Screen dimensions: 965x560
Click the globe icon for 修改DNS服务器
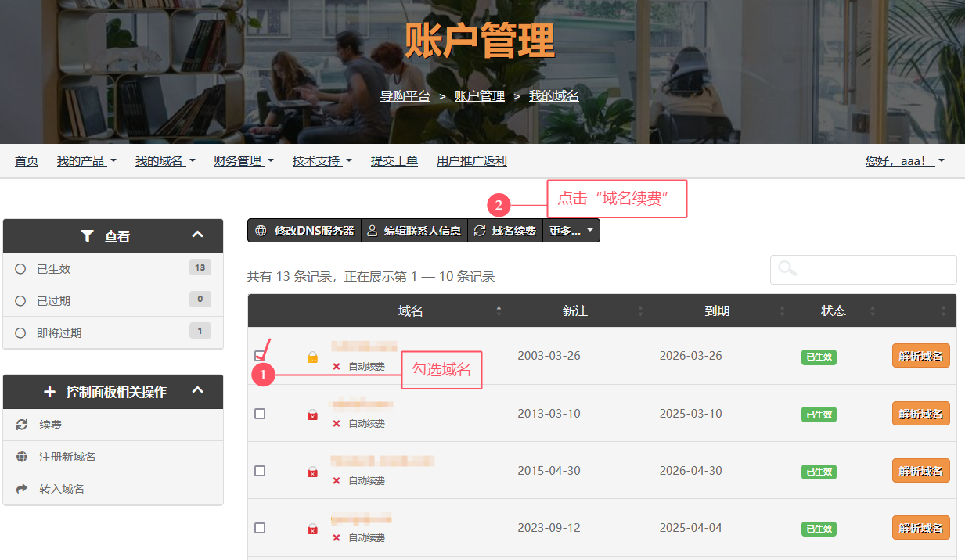(x=261, y=231)
